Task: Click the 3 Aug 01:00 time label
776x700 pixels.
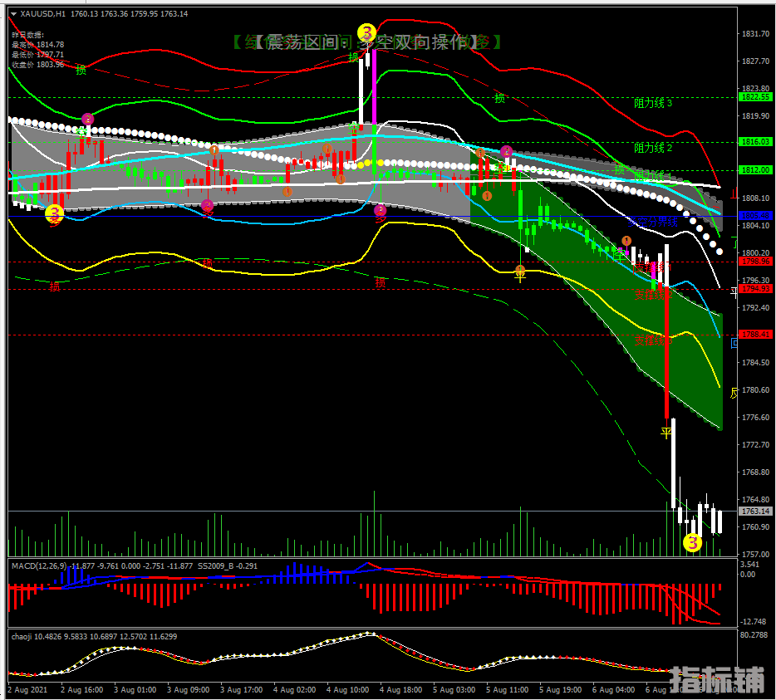Action: point(135,689)
